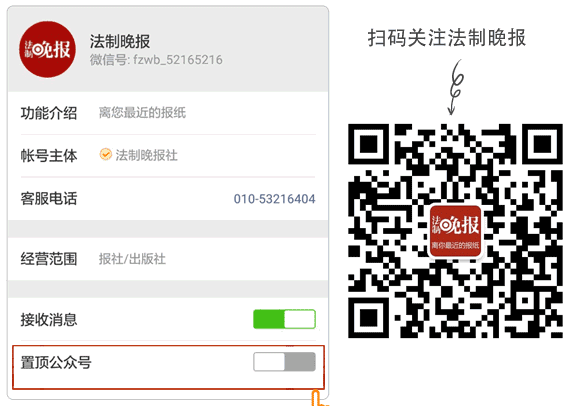Click the orange pointing hand cursor icon

point(319,398)
